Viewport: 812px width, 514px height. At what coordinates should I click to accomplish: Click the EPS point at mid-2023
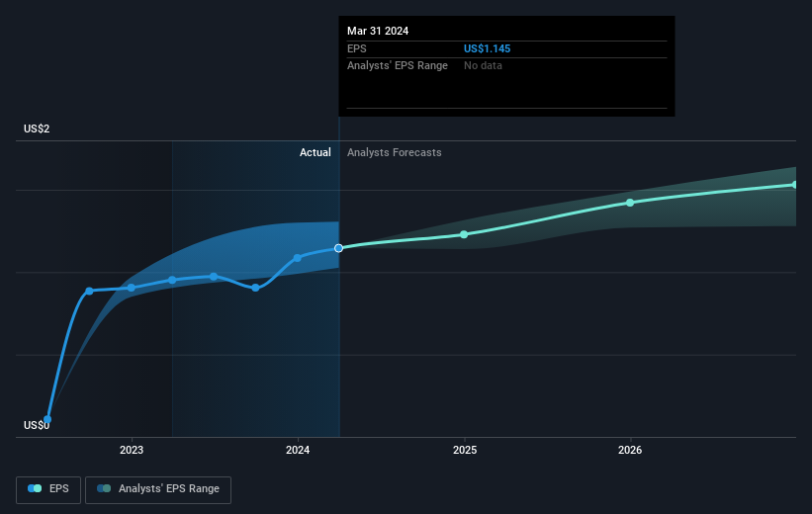[x=214, y=277]
